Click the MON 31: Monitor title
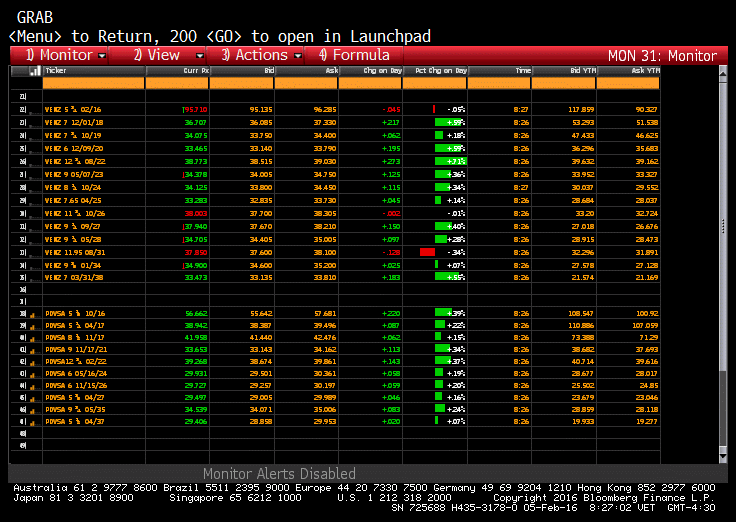This screenshot has width=736, height=522. (x=662, y=56)
